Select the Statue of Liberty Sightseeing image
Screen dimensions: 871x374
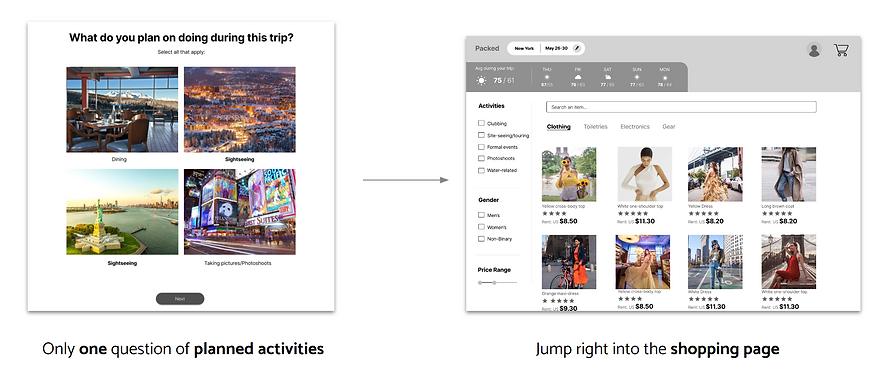[122, 212]
